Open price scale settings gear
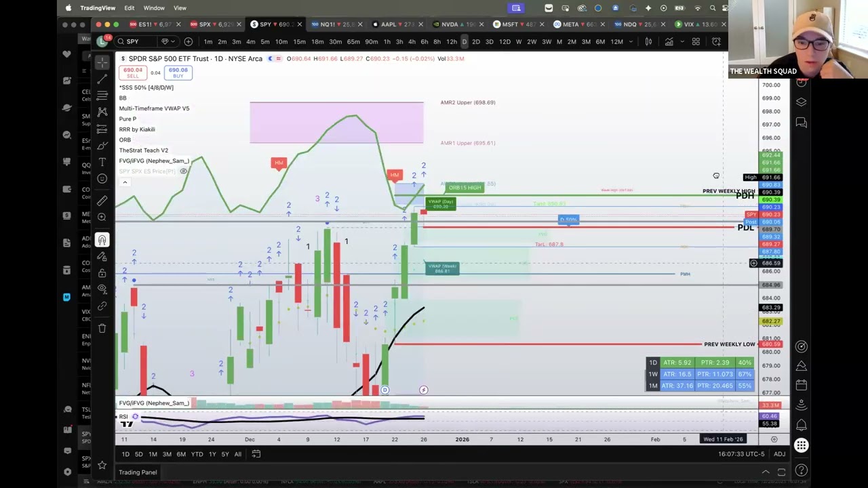Viewport: 868px width, 488px height. [774, 439]
